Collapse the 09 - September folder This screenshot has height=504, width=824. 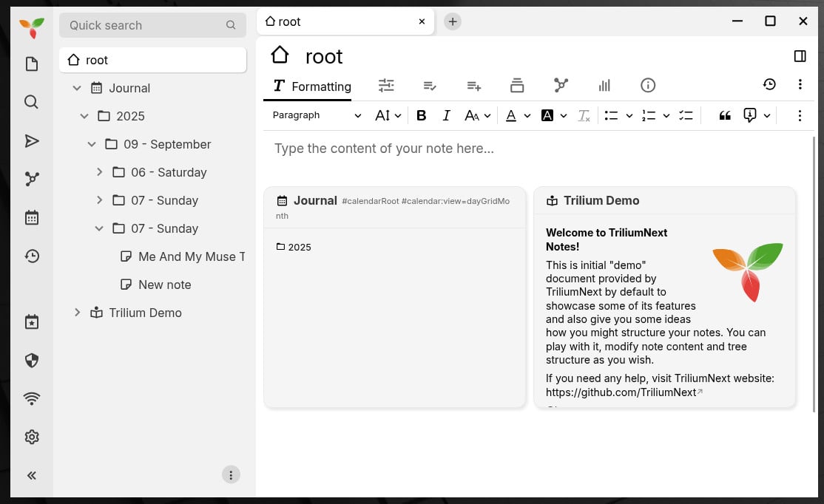point(92,144)
